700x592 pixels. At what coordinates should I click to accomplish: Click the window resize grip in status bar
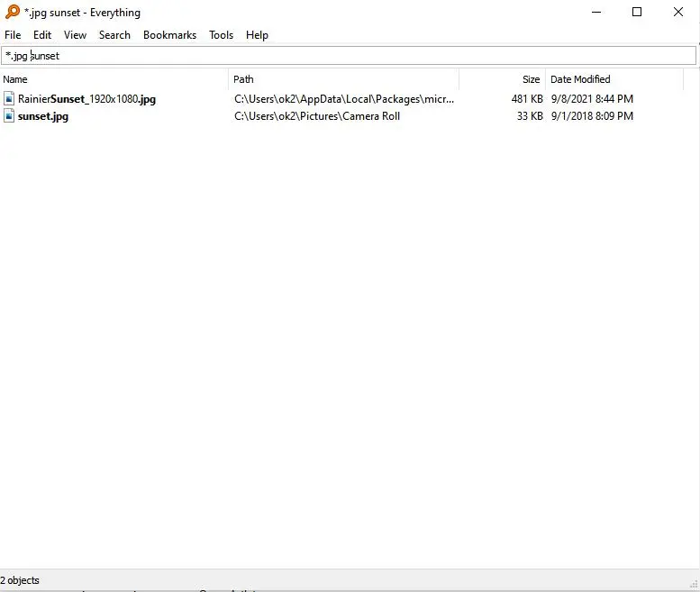coord(694,584)
